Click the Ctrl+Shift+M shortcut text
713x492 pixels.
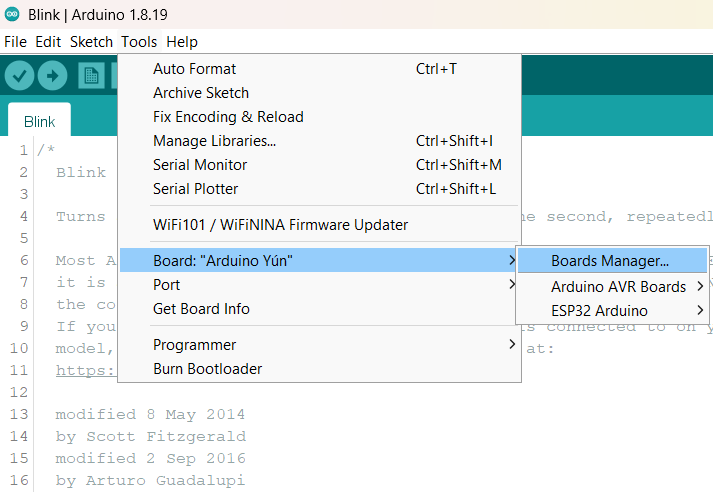click(458, 165)
